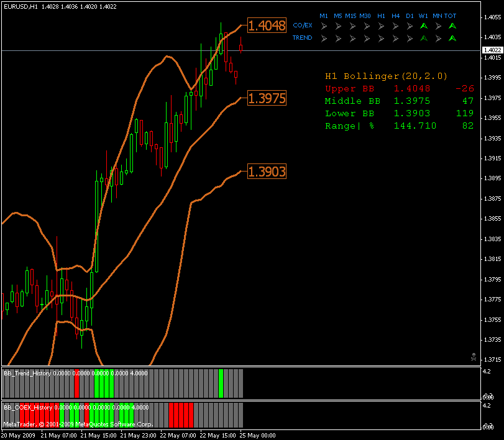Select the orange boxed 1.4048 upper band label

click(267, 25)
